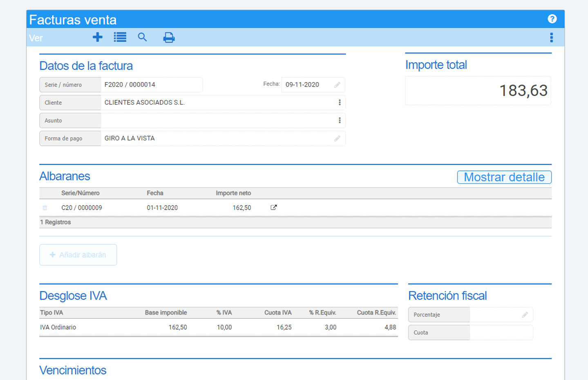Click the Serie/Número column header
The height and width of the screenshot is (380, 588).
(80, 193)
